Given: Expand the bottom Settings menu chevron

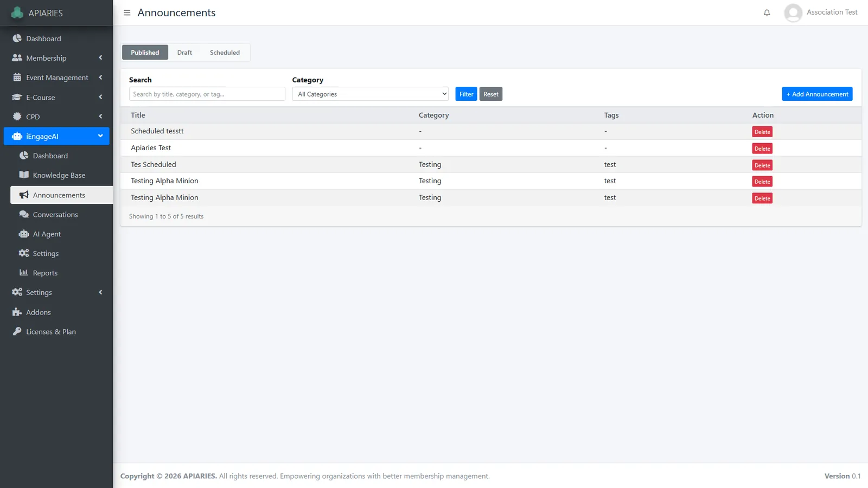Looking at the screenshot, I should click(100, 292).
